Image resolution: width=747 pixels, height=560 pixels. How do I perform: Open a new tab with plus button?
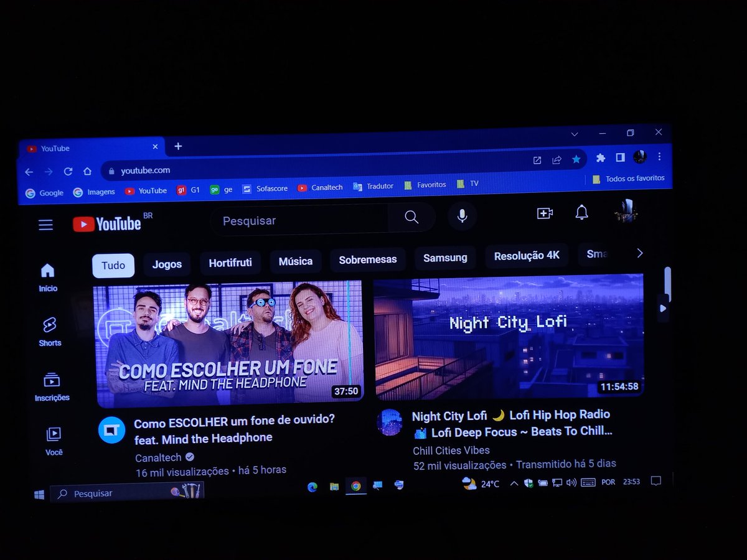(178, 146)
